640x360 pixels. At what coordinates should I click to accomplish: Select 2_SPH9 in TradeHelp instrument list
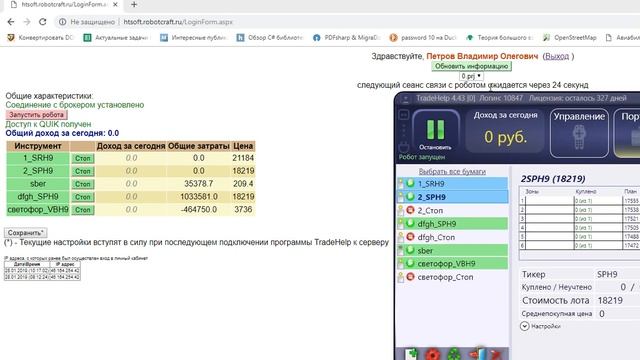click(453, 197)
